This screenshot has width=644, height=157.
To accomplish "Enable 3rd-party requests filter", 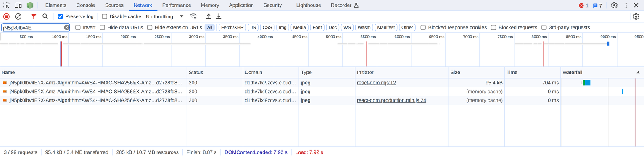I will (x=544, y=27).
